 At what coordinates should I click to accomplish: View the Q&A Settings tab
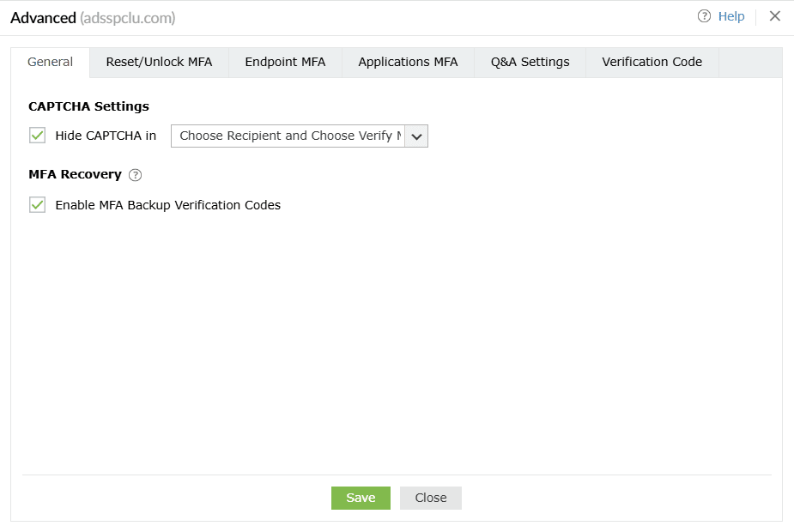[x=529, y=62]
